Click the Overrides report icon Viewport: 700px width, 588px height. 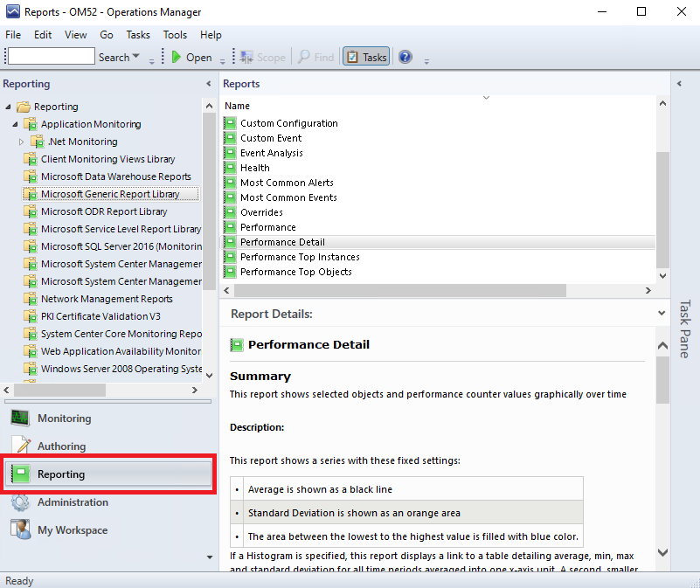(x=230, y=212)
